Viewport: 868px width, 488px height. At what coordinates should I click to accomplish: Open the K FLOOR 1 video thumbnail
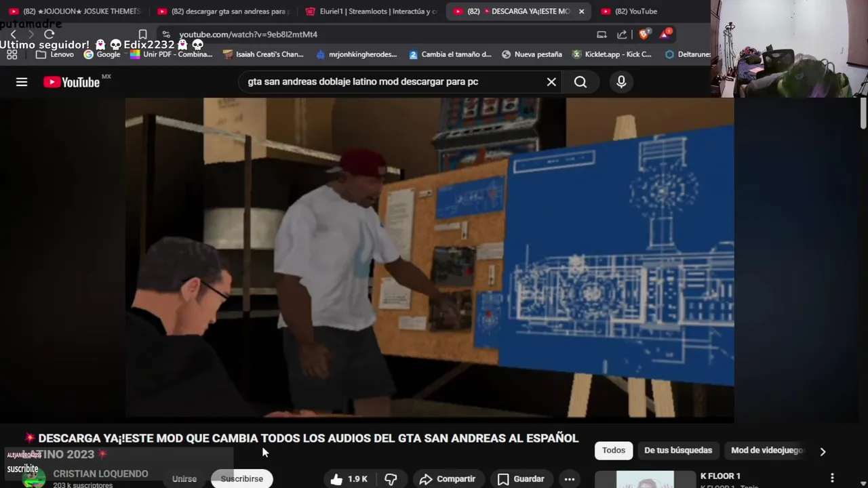coord(645,479)
